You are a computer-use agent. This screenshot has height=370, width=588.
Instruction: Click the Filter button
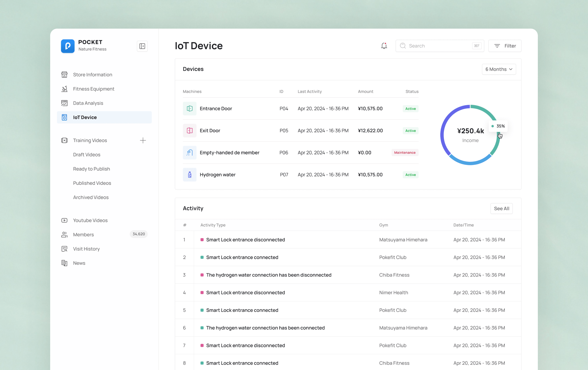tap(505, 46)
